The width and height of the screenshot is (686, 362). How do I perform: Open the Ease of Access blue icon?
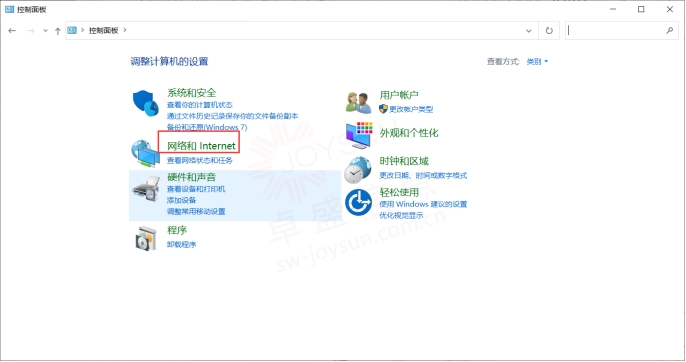[x=358, y=202]
